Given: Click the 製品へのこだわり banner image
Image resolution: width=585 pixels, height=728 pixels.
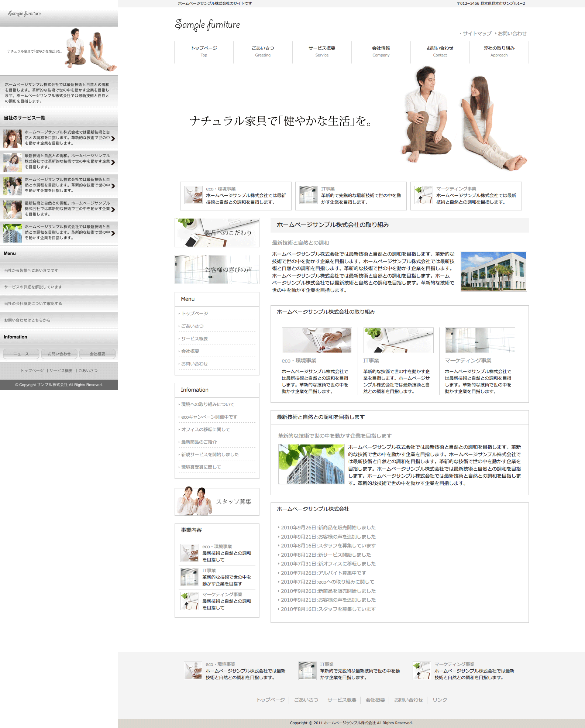Looking at the screenshot, I should coord(217,233).
